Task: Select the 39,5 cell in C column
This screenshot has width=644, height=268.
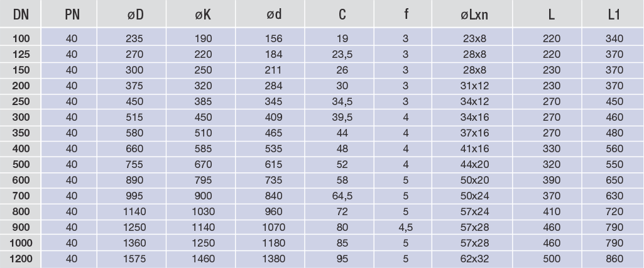Action: (x=342, y=117)
